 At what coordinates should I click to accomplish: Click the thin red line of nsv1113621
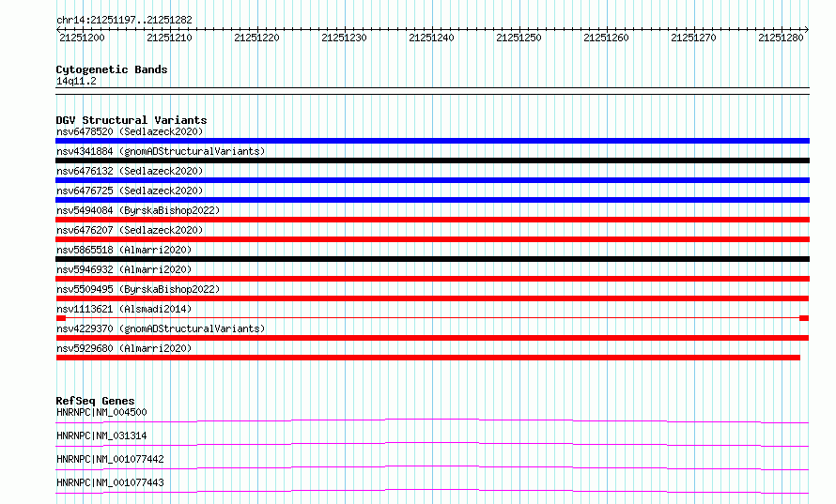coord(432,318)
